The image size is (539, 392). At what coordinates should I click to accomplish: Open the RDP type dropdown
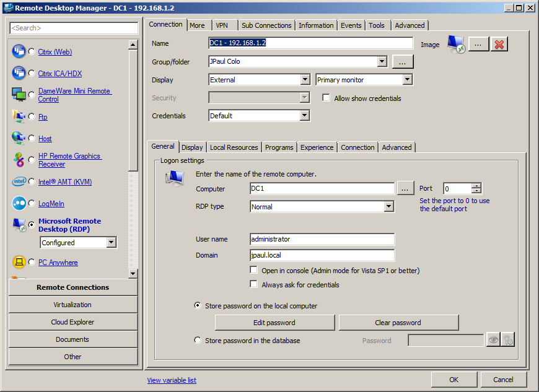(389, 206)
